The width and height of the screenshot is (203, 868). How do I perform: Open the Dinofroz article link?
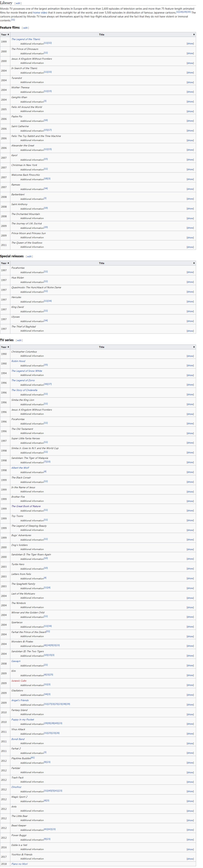[16, 787]
